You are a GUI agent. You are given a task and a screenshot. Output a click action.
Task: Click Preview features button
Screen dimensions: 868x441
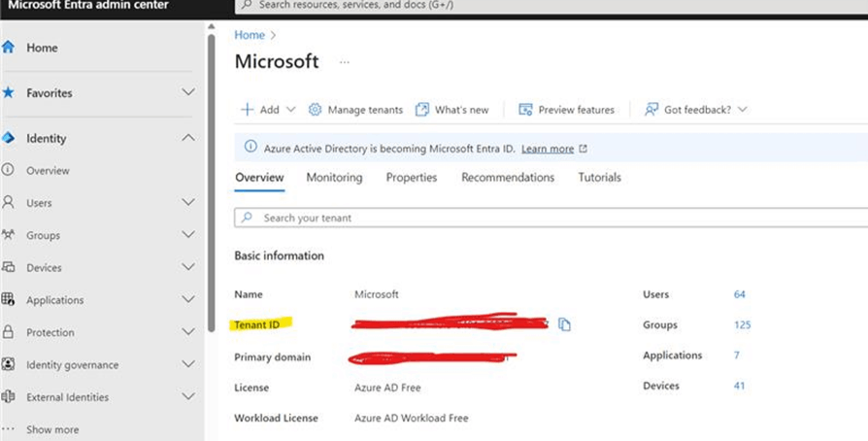pyautogui.click(x=566, y=110)
